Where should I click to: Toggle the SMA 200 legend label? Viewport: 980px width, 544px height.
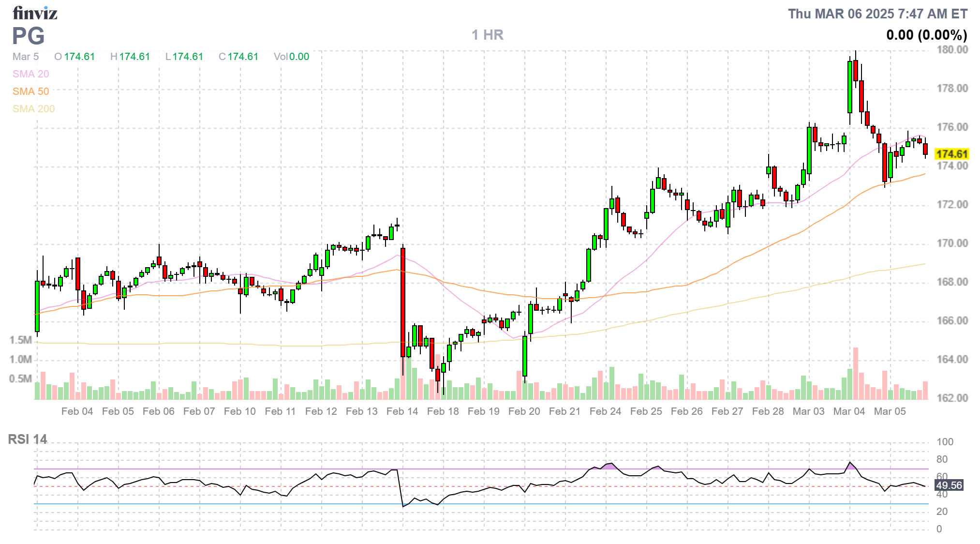pyautogui.click(x=33, y=109)
